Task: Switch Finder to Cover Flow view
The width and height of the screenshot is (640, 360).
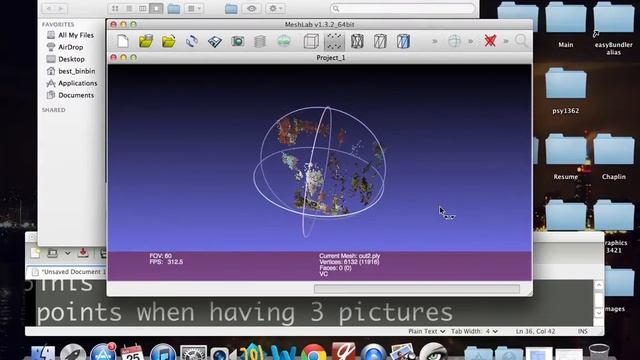Action: click(x=156, y=9)
